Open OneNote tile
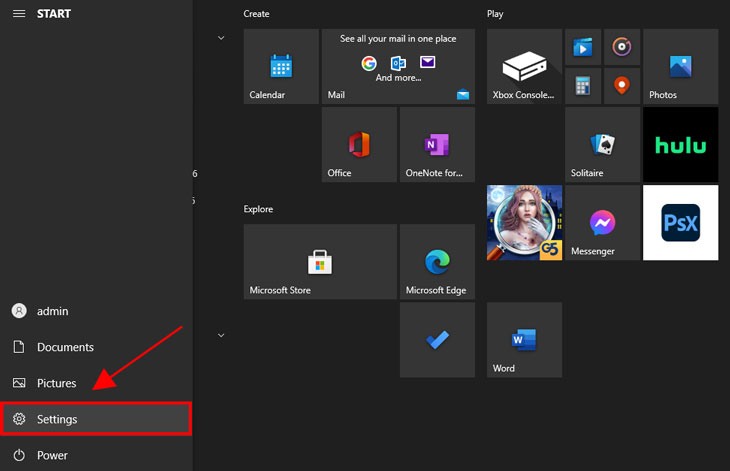The width and height of the screenshot is (730, 471). coord(437,145)
